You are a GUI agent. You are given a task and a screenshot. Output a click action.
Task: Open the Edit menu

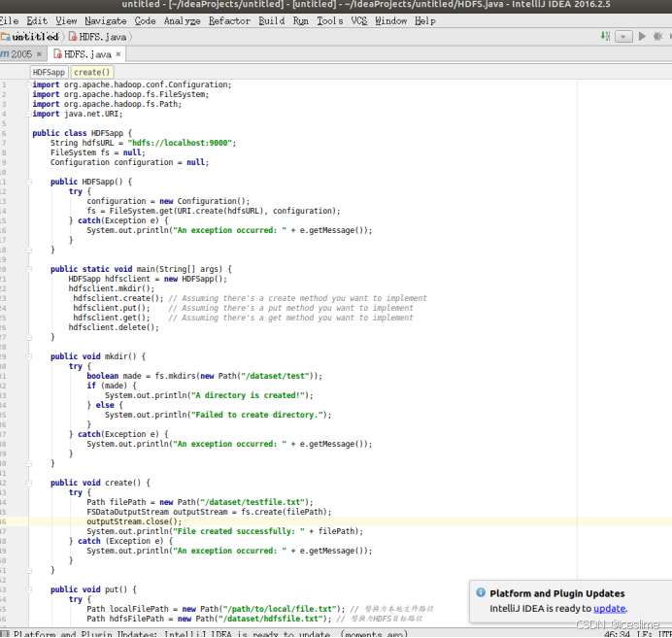pyautogui.click(x=37, y=20)
